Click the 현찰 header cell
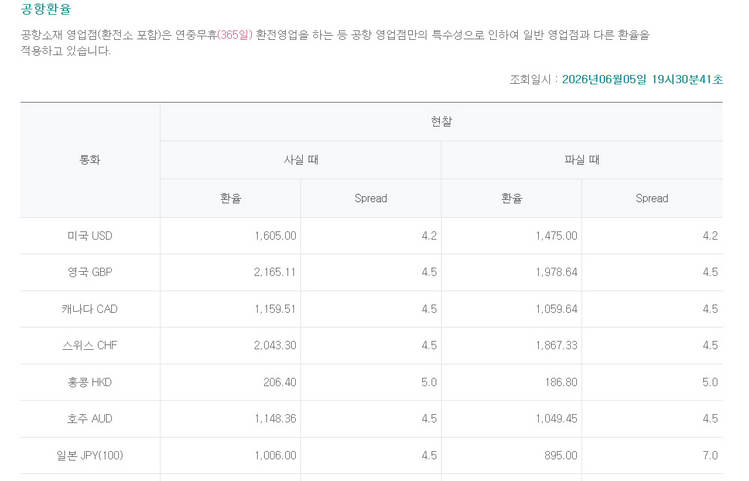 click(441, 122)
